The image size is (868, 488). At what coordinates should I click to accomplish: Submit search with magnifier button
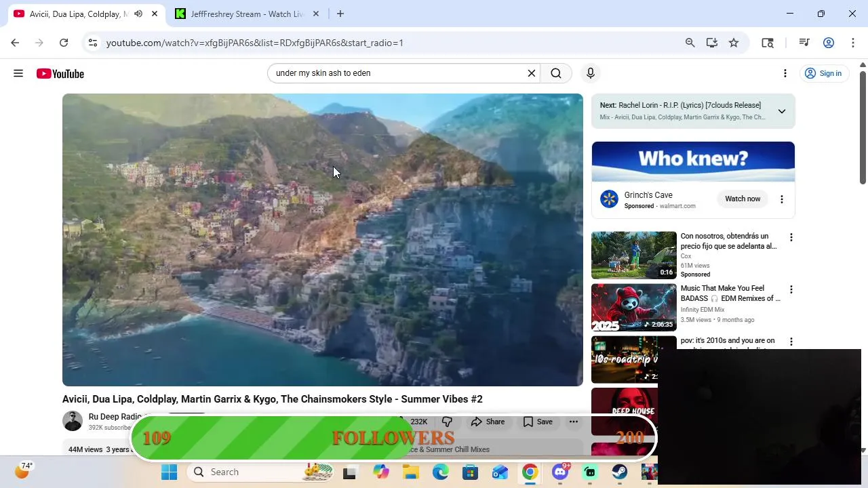click(x=556, y=73)
